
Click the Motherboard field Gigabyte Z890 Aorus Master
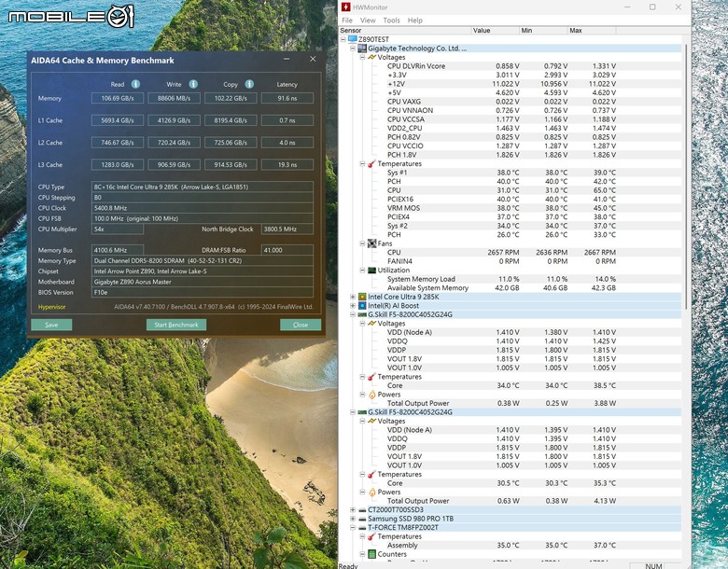click(x=203, y=282)
